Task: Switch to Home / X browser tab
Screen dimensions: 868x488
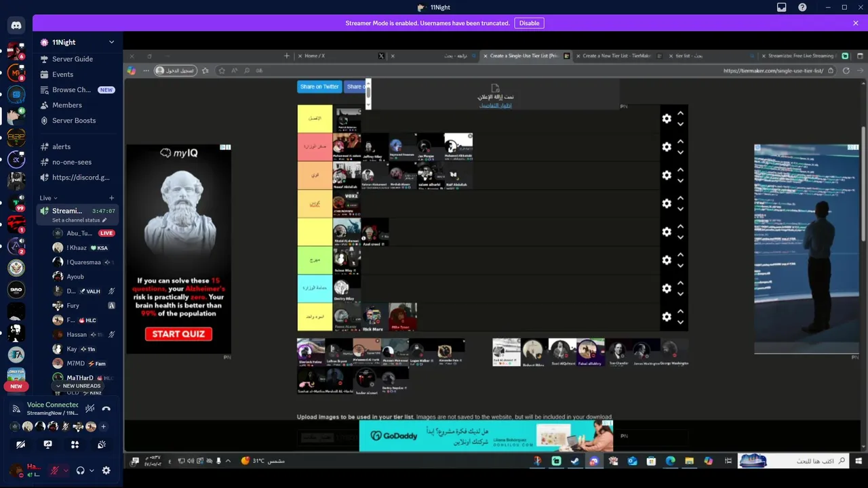Action: 342,56
